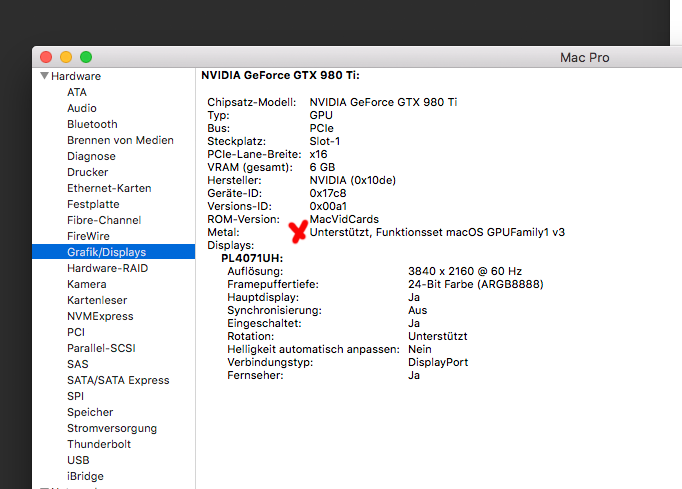Click the PL4071UH display heading
Viewport: 682px width, 489px height.
click(x=252, y=258)
